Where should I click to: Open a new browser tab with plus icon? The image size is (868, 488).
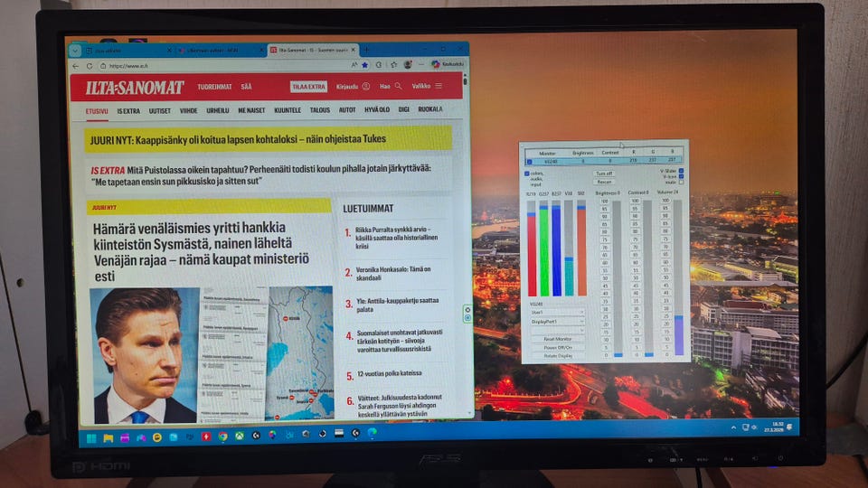(366, 50)
